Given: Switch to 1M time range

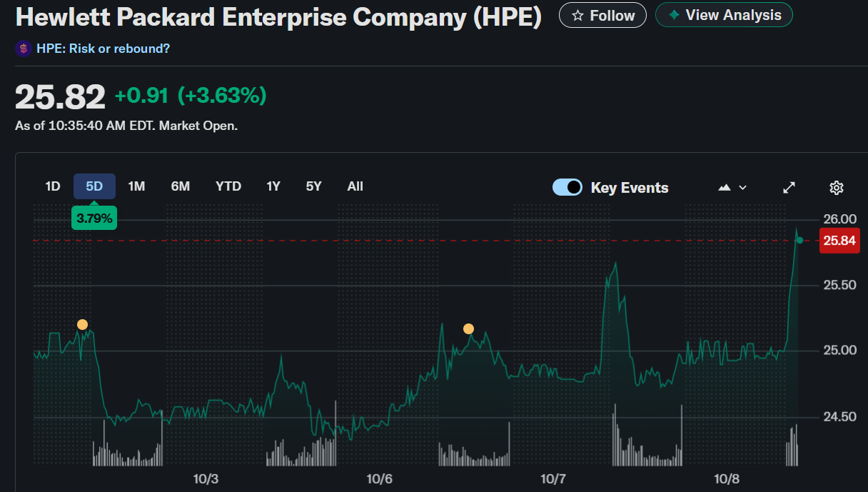Looking at the screenshot, I should [136, 186].
